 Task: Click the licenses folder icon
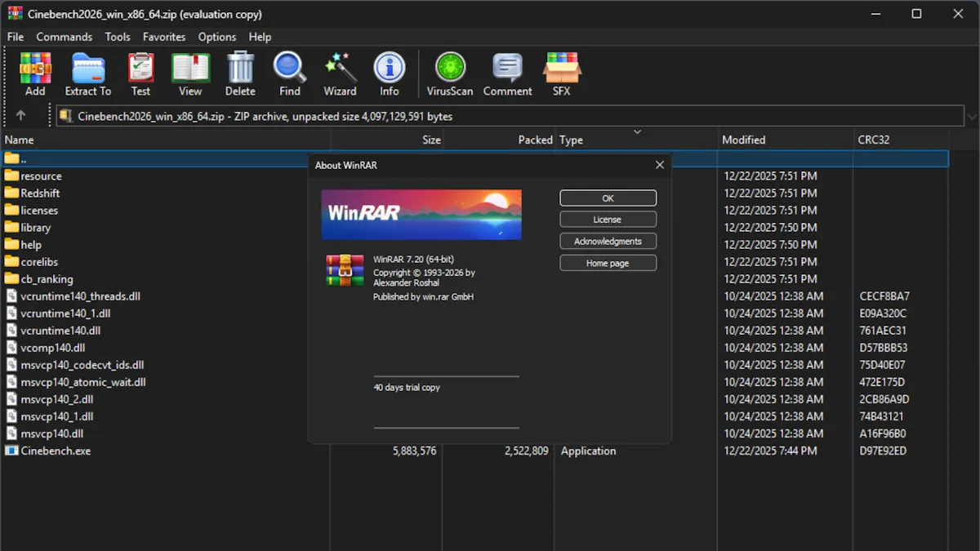click(11, 210)
